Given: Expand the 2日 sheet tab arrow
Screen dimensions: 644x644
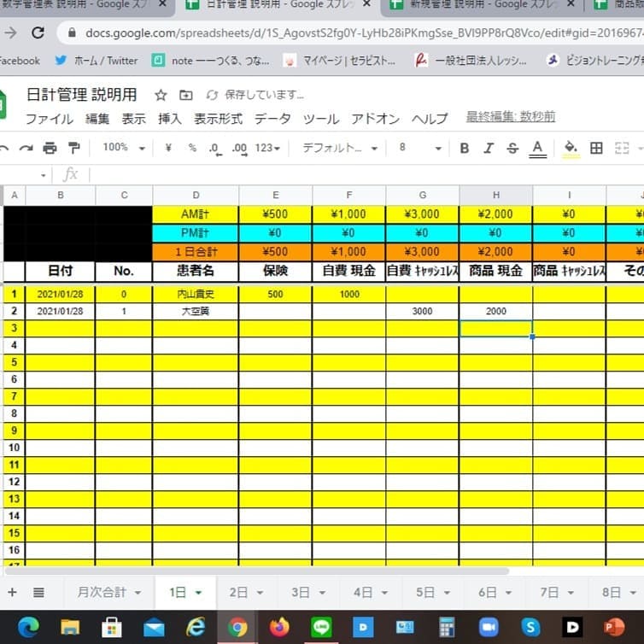Looking at the screenshot, I should coord(260,593).
